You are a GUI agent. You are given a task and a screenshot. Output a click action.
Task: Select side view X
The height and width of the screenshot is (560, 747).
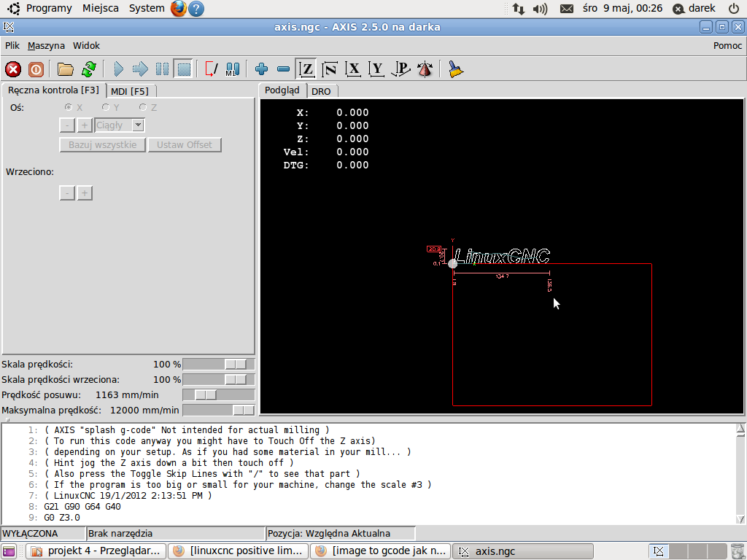coord(353,69)
